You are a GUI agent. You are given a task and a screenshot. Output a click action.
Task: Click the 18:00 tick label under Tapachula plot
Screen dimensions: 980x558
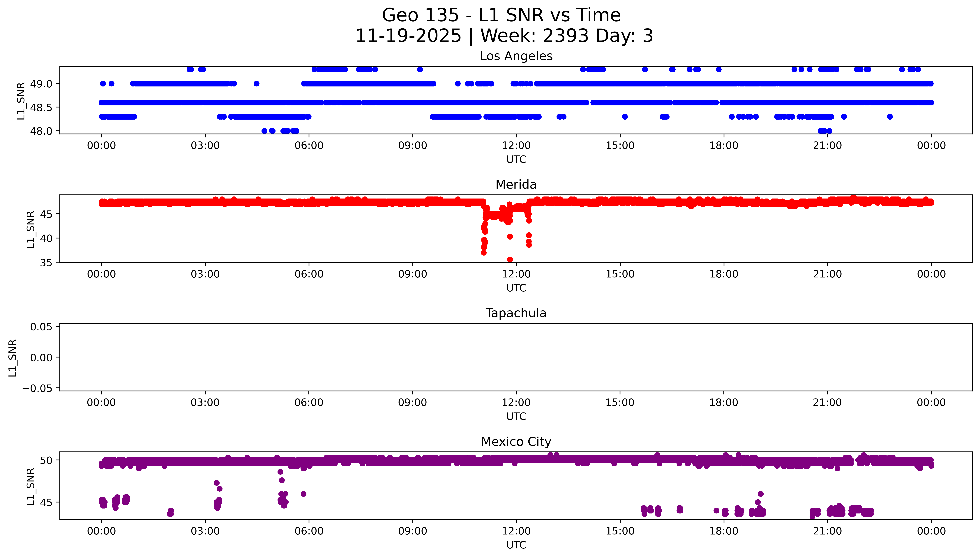[723, 402]
